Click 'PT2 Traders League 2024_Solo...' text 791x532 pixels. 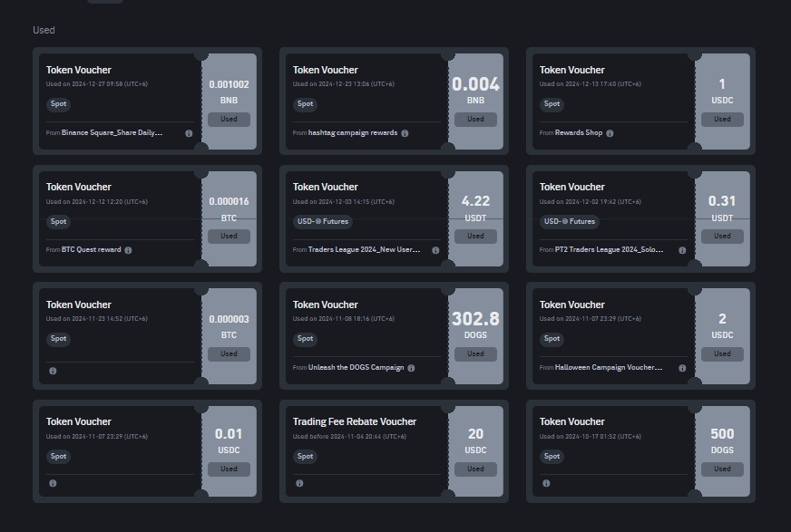tap(610, 250)
